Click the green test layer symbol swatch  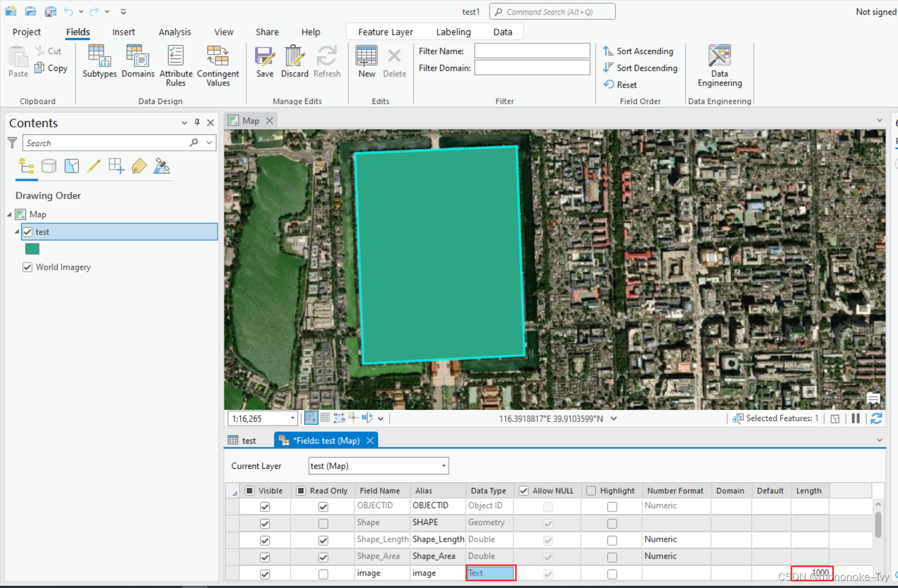33,249
